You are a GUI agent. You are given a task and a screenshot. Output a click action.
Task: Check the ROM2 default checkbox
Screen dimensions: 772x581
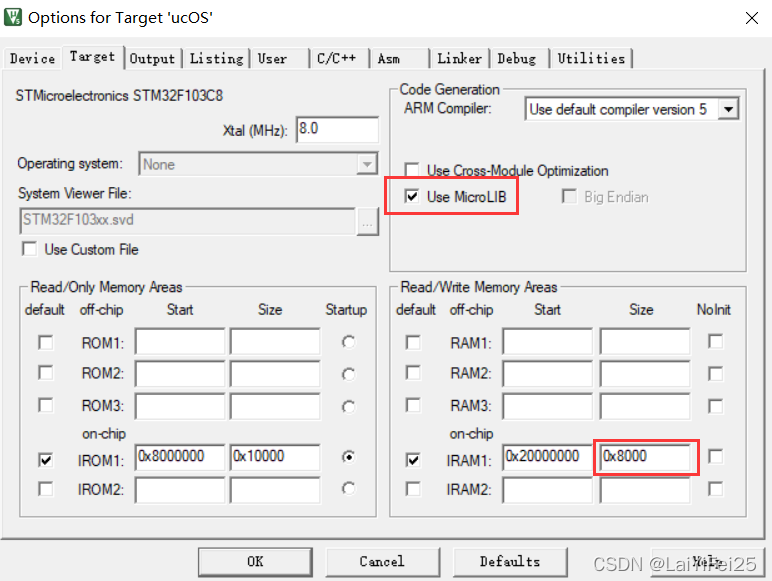(x=46, y=373)
